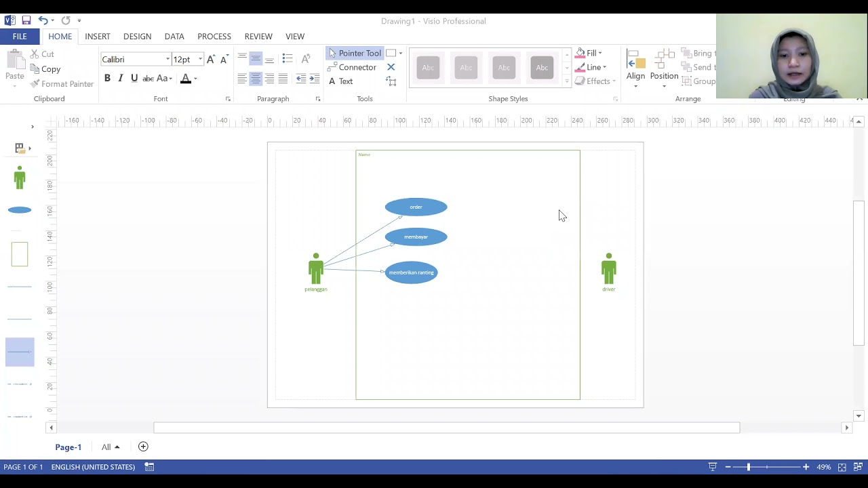Screen dimensions: 868x488
Task: Open the Fill color dropdown
Action: click(x=589, y=53)
